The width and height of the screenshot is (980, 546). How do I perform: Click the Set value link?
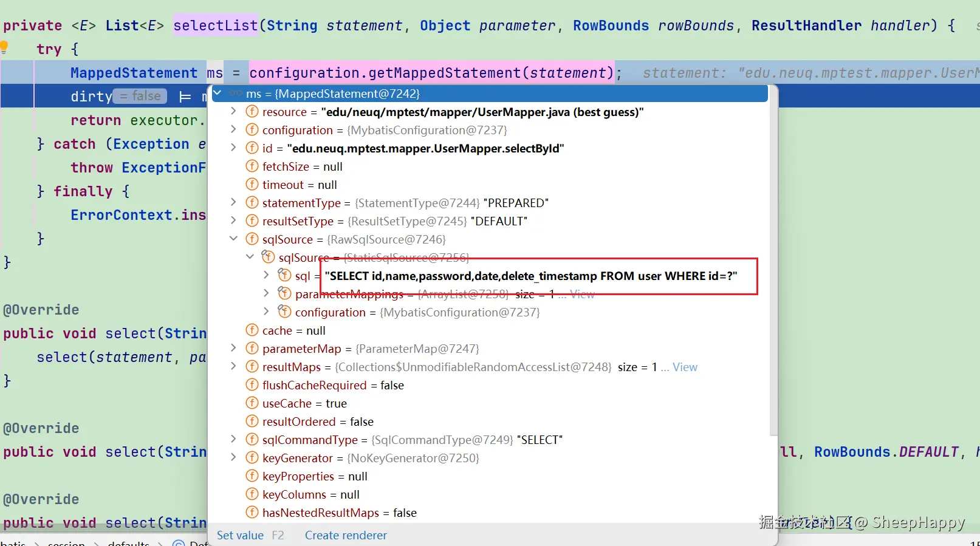[x=240, y=535]
